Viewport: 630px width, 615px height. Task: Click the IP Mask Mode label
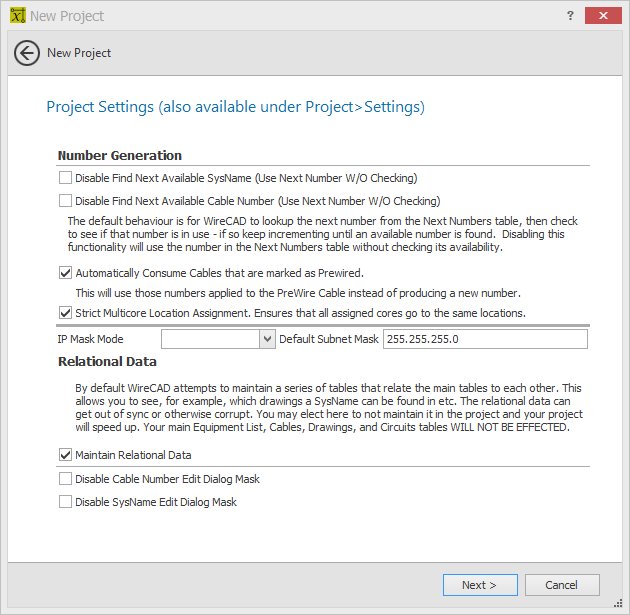click(90, 339)
